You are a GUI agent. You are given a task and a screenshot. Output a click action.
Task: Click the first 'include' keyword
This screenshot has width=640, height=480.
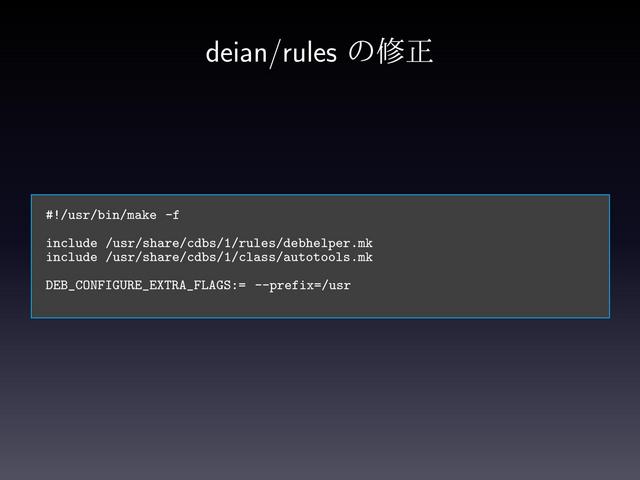click(x=71, y=243)
